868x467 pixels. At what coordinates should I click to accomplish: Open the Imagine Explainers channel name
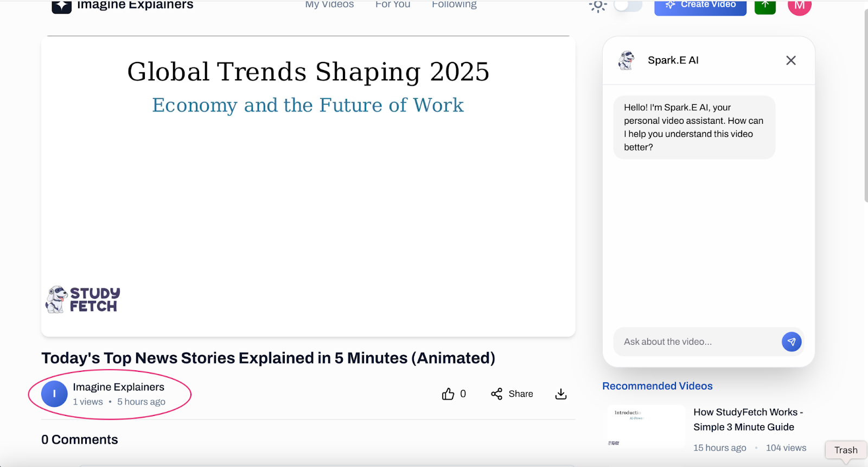118,387
